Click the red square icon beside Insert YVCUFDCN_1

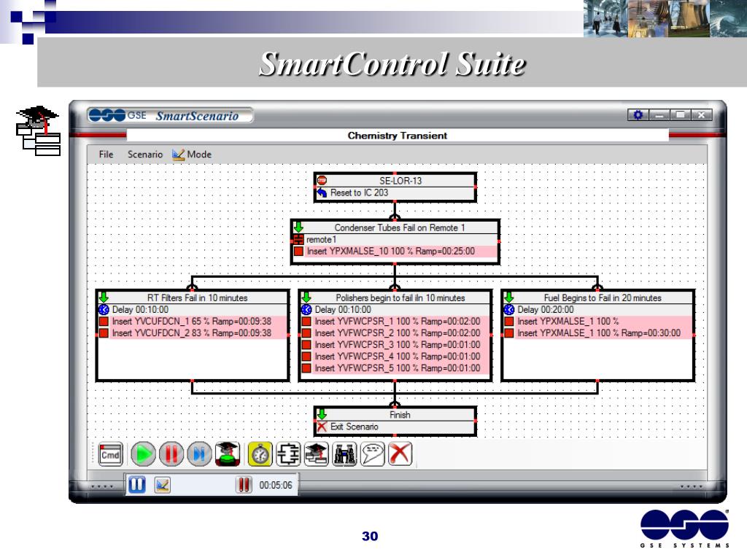click(x=104, y=322)
